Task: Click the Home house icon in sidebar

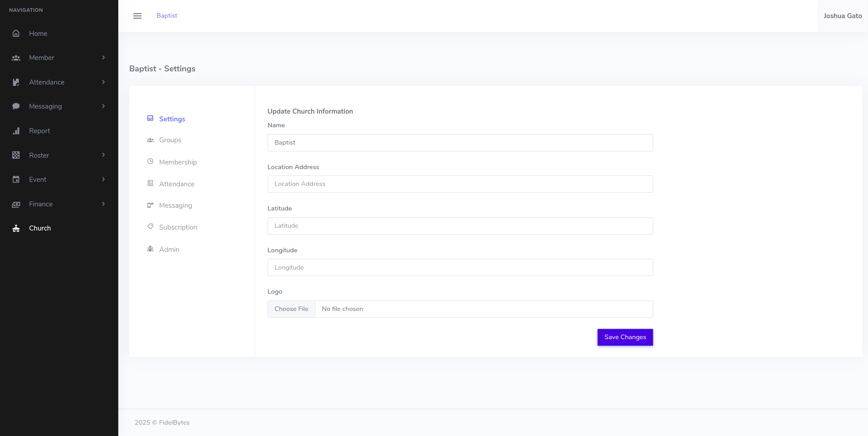Action: coord(16,34)
